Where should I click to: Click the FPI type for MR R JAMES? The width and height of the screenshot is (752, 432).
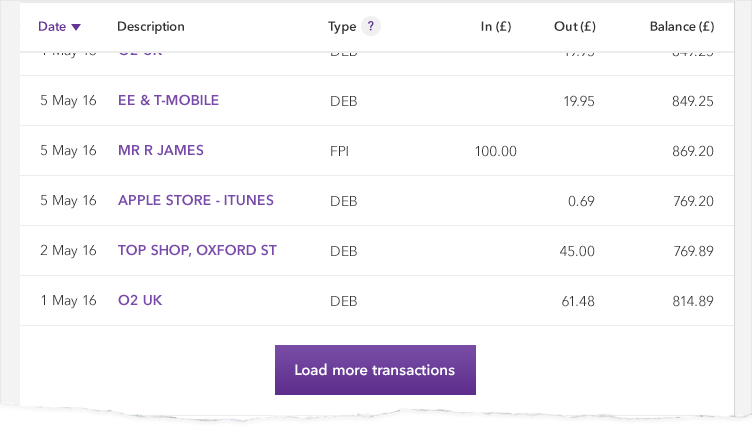(x=339, y=152)
